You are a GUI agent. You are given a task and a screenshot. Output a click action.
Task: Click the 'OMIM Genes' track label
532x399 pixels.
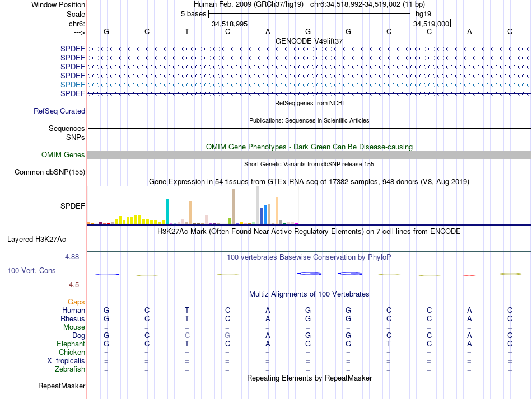coord(63,154)
